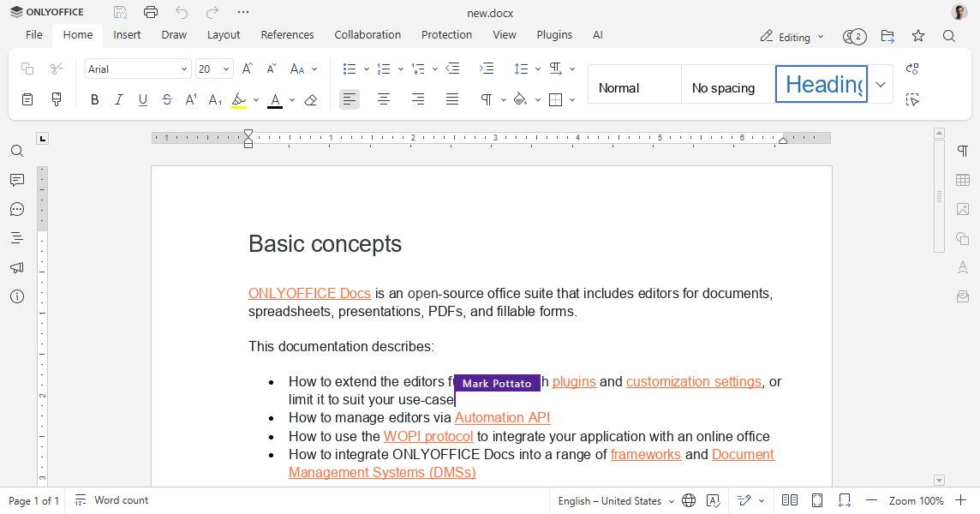980x514 pixels.
Task: Zoom in with the plus button
Action: [x=960, y=500]
